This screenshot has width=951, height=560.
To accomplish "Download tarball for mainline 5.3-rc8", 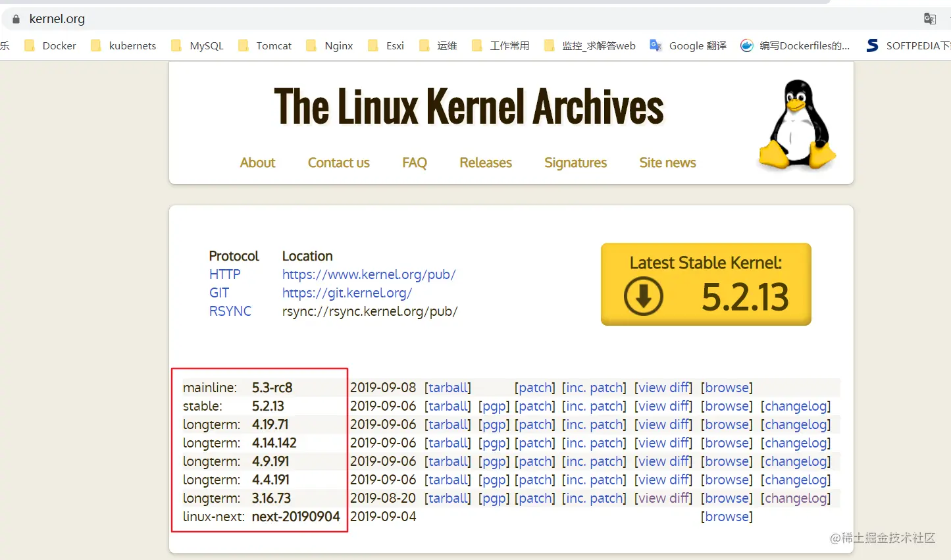I will [448, 388].
